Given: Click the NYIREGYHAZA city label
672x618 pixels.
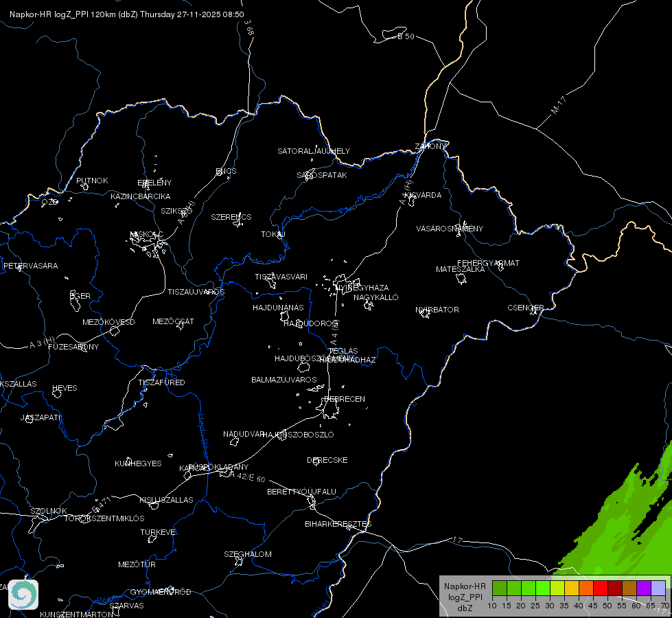Looking at the screenshot, I should pos(362,287).
